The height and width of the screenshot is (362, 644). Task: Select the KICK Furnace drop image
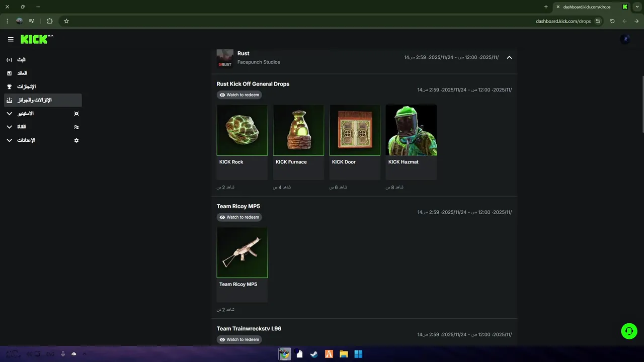tap(298, 130)
